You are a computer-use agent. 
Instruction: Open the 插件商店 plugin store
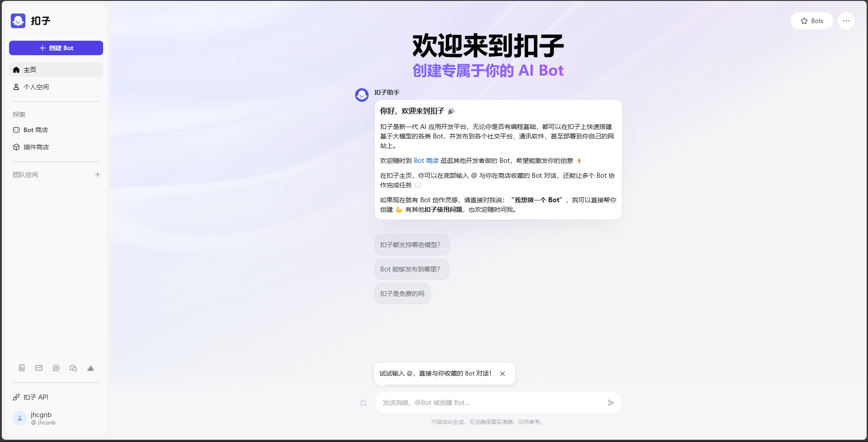click(x=56, y=147)
